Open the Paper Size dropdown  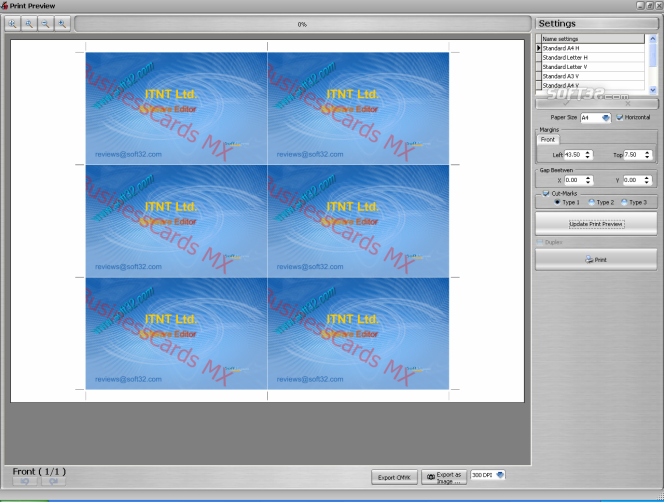tap(606, 118)
